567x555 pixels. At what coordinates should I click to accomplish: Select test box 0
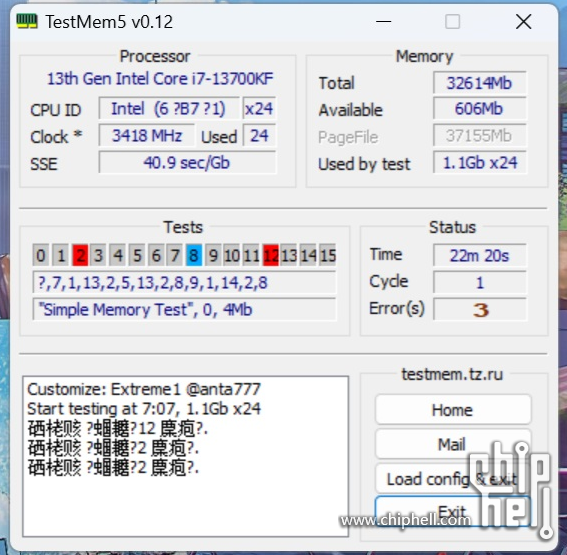(x=40, y=255)
